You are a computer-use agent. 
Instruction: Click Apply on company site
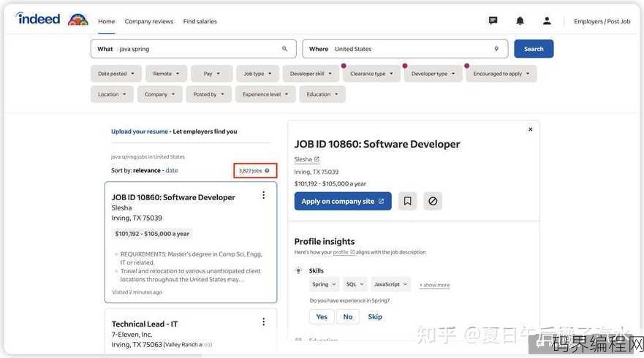343,201
